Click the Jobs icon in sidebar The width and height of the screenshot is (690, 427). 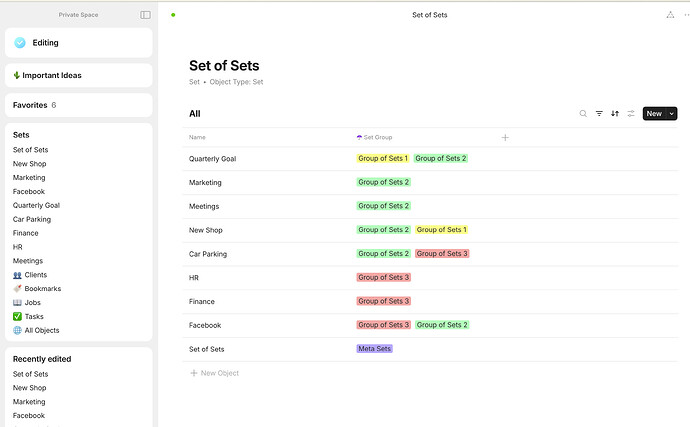coord(17,303)
